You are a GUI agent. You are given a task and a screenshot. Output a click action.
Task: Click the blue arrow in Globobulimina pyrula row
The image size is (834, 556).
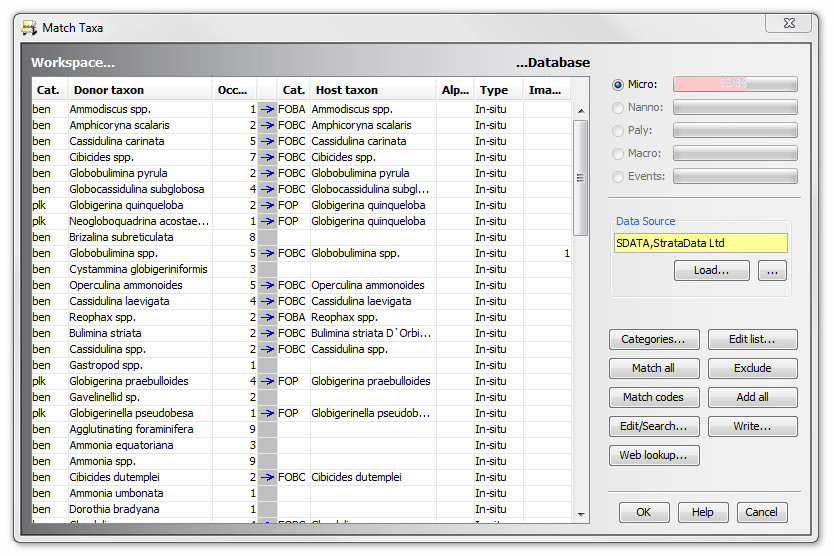[267, 173]
